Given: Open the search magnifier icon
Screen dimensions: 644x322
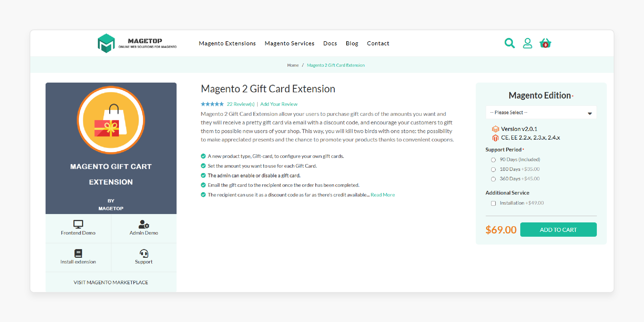Looking at the screenshot, I should pyautogui.click(x=509, y=43).
